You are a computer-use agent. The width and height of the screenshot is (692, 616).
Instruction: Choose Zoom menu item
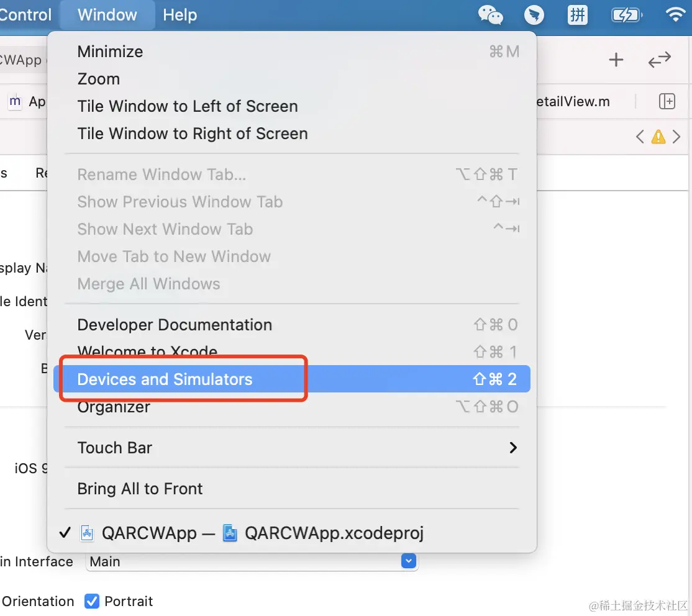click(x=292, y=79)
